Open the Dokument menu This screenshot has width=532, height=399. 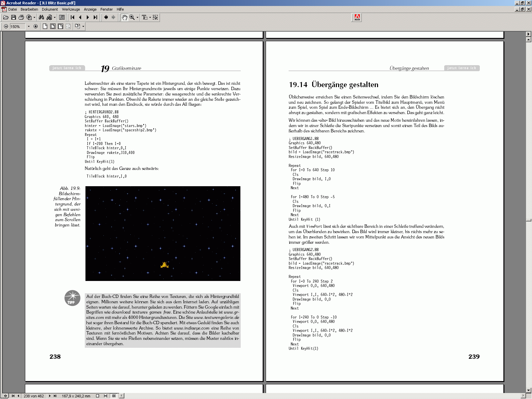[50, 9]
